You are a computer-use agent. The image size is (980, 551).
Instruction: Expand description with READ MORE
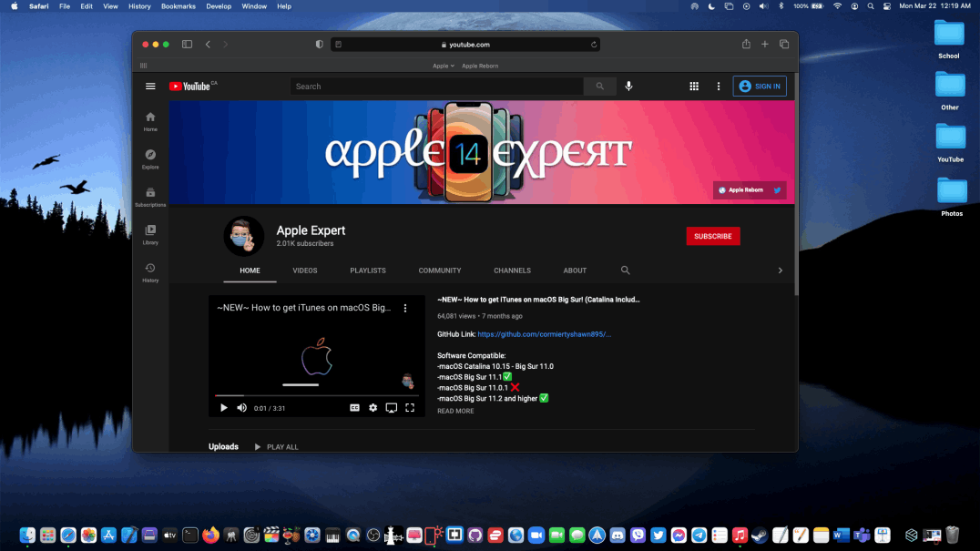[x=455, y=411]
